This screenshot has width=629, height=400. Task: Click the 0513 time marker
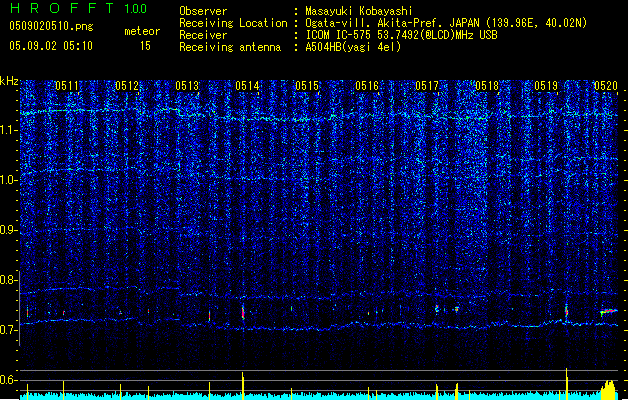pyautogui.click(x=187, y=86)
